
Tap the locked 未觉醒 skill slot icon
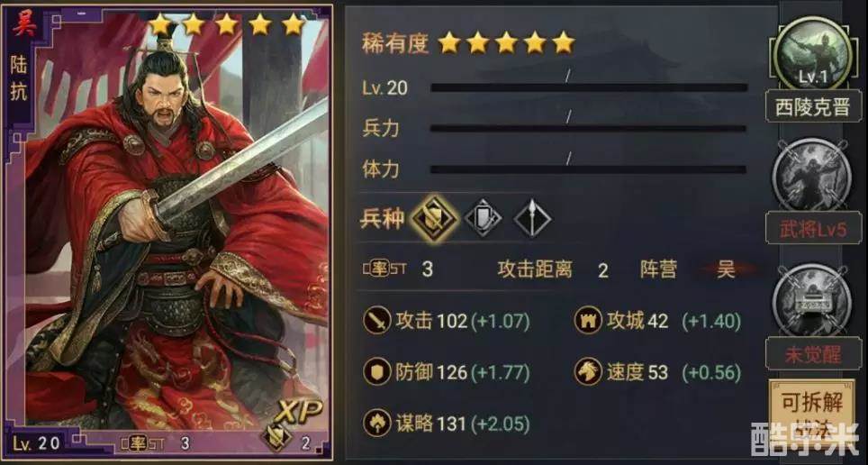811,300
